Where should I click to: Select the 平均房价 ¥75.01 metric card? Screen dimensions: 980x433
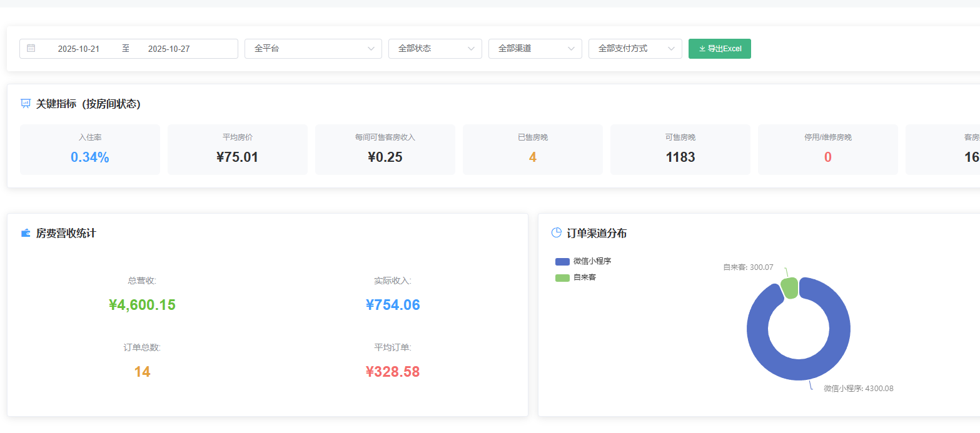coord(238,149)
